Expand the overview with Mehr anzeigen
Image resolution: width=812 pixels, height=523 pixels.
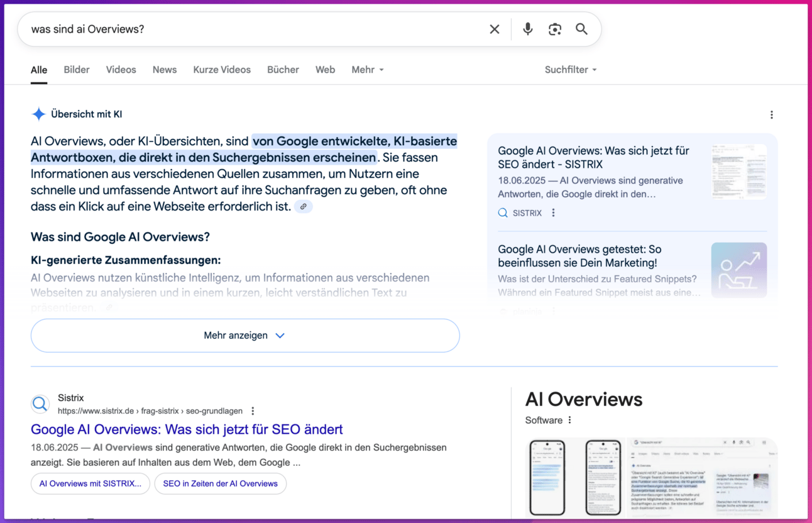(x=245, y=336)
